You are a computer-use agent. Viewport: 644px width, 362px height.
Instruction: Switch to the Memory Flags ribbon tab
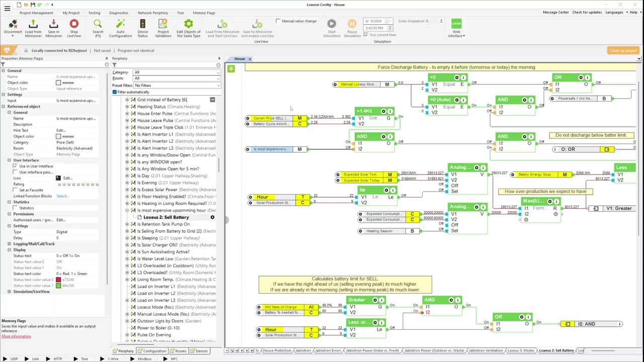click(x=204, y=13)
